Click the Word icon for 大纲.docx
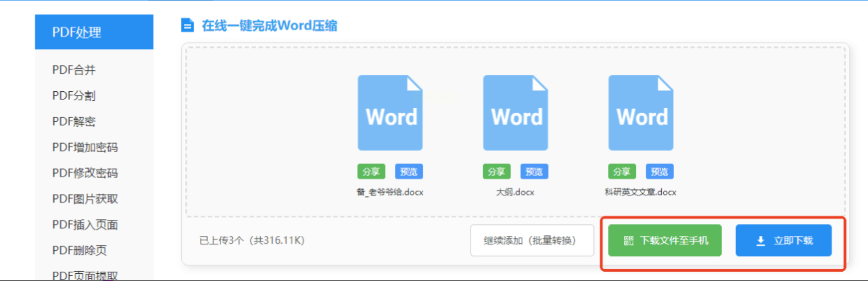This screenshot has height=281, width=868. point(515,113)
